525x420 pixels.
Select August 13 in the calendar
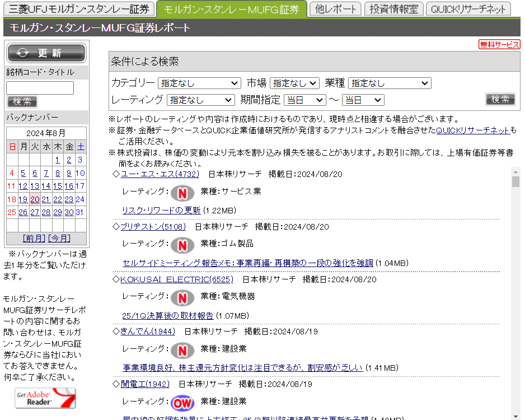tap(35, 186)
